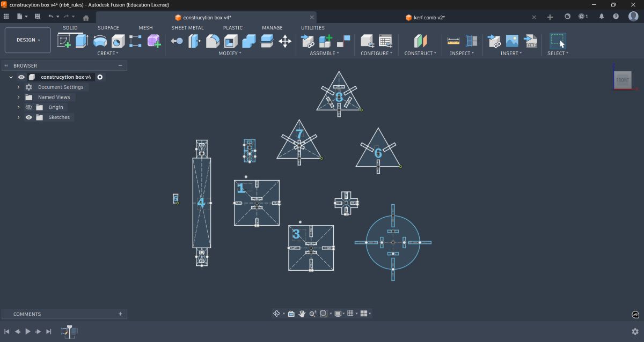
Task: Open the Design workspace dropdown
Action: [x=27, y=40]
